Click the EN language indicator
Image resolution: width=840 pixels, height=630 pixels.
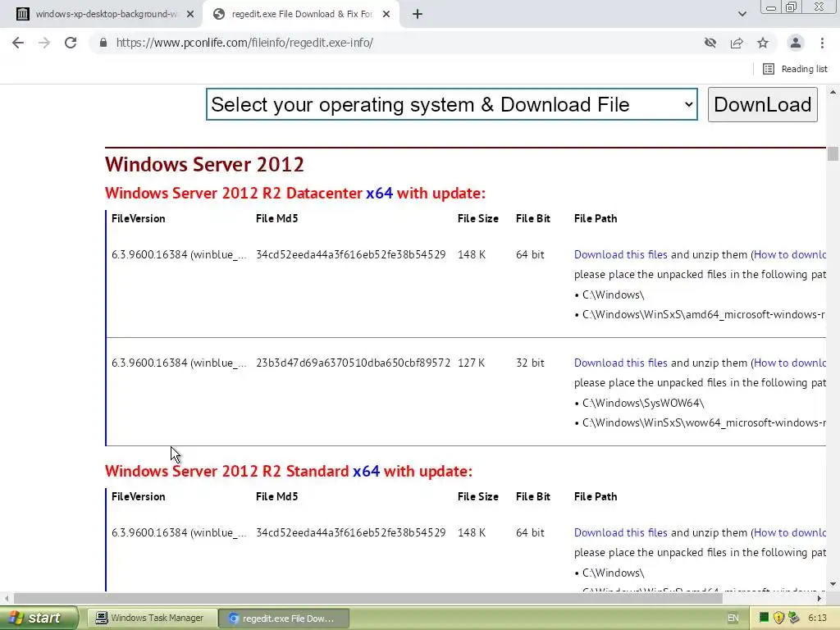coord(733,618)
